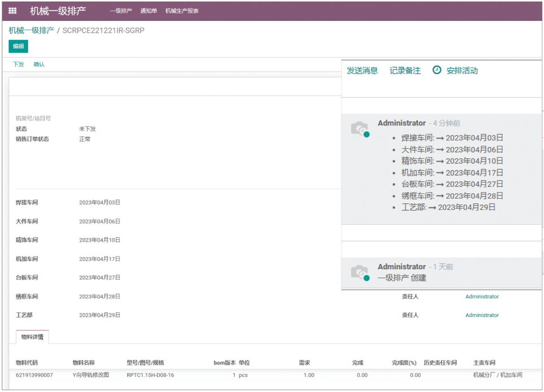The image size is (544, 392).
Task: Click the 机械一级排产 app title
Action: (x=58, y=11)
